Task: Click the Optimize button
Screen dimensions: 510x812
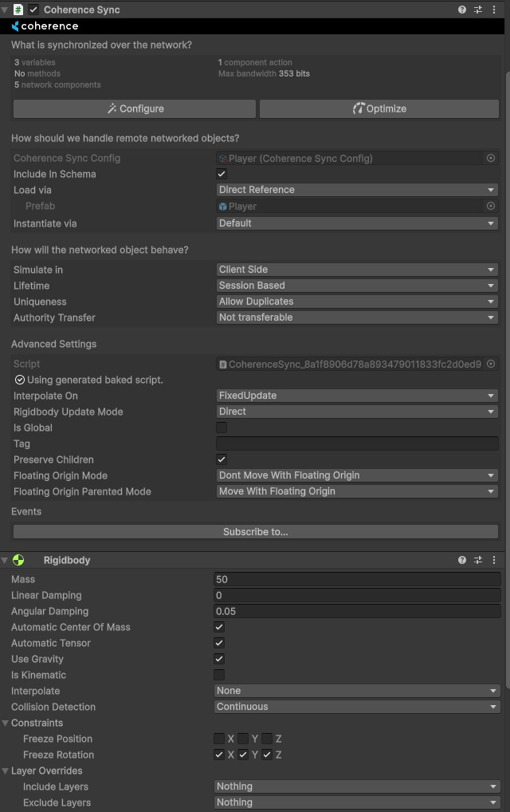Action: coord(379,108)
